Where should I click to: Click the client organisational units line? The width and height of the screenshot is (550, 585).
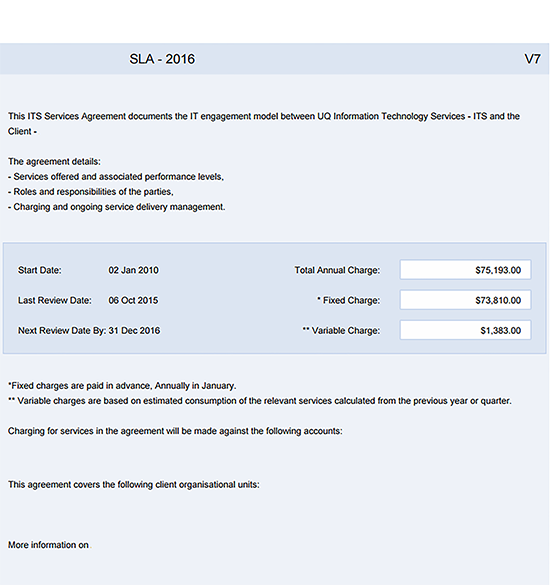(134, 485)
